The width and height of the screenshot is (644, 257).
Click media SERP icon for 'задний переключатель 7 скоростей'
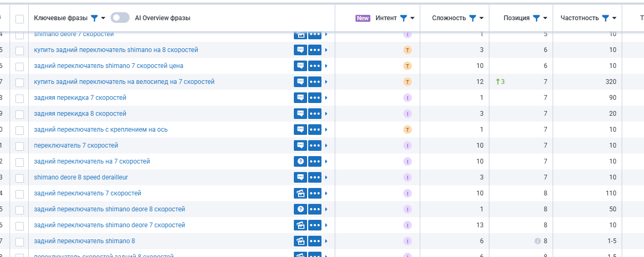click(300, 193)
